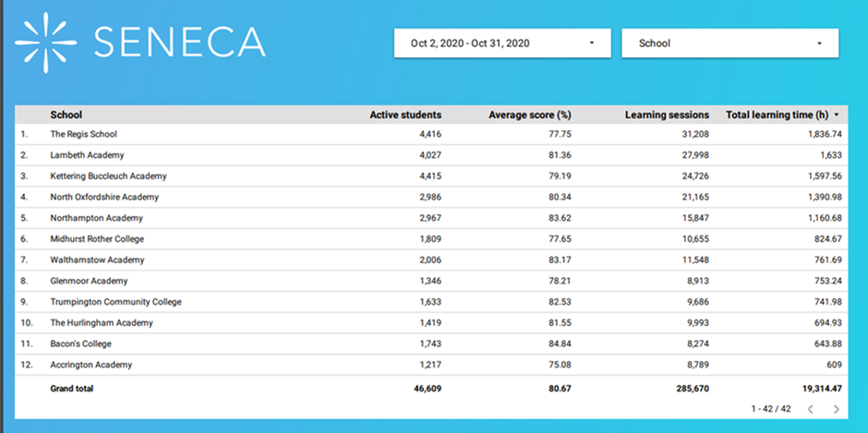This screenshot has height=433, width=868.
Task: Click North Oxfordshire Academy school name
Action: pos(104,197)
